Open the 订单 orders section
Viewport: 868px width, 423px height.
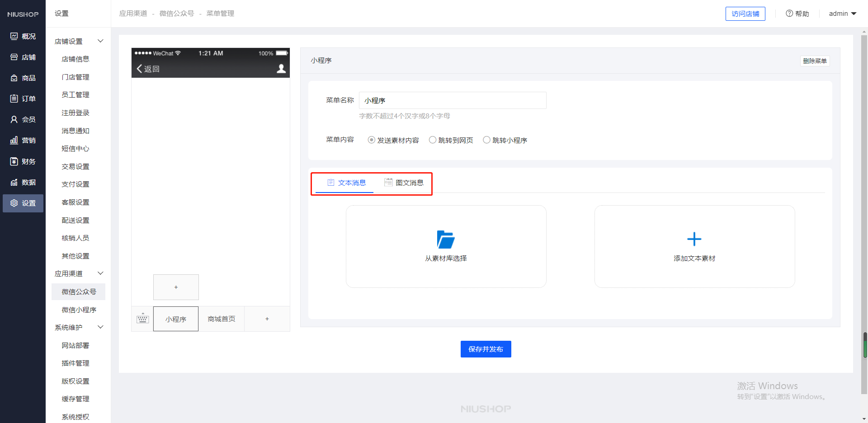click(23, 99)
